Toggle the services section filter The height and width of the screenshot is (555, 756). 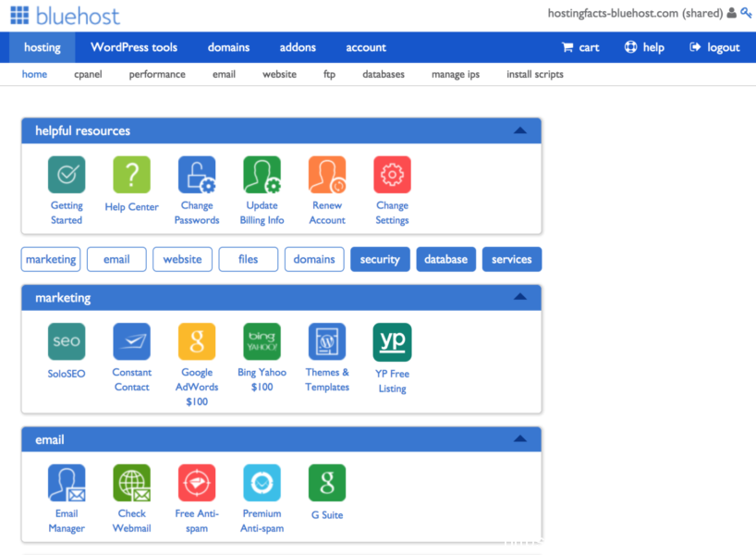click(x=512, y=259)
